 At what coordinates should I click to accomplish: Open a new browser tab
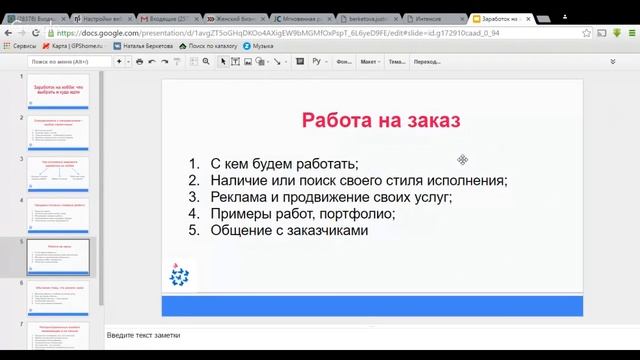pyautogui.click(x=543, y=19)
